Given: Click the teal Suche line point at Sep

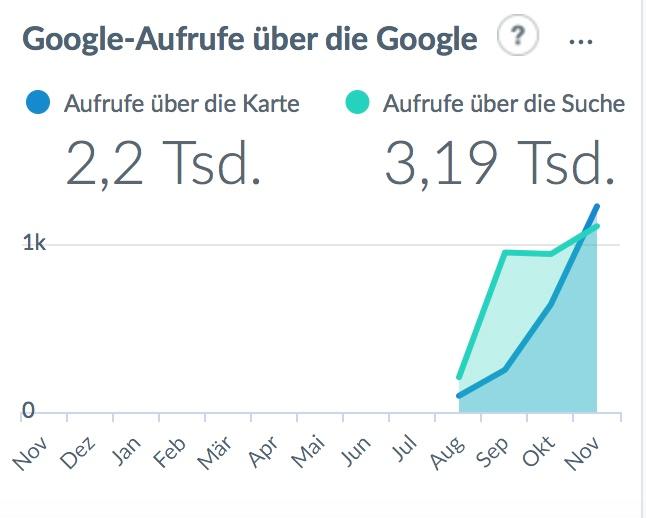Looking at the screenshot, I should click(505, 252).
